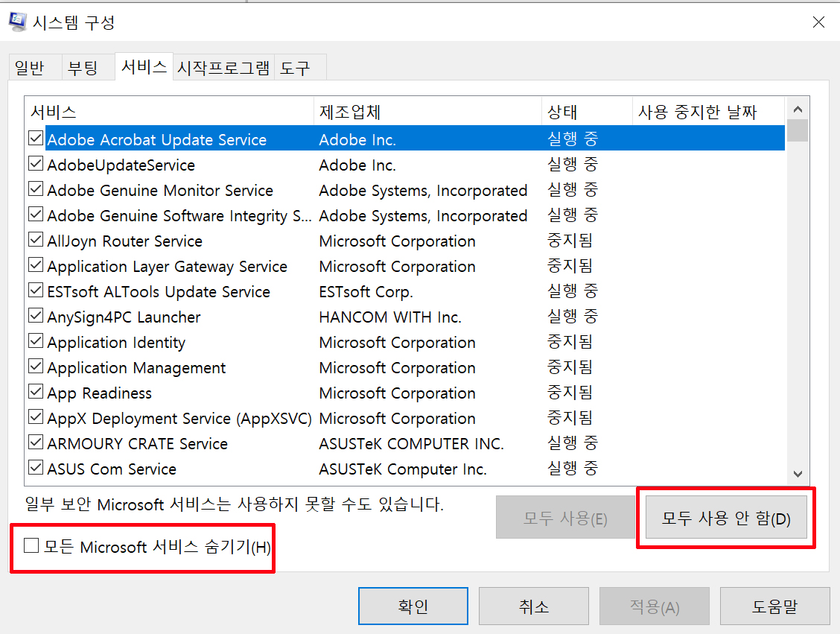Select ARMOURY CRATE Service row name
The image size is (840, 634).
pyautogui.click(x=138, y=444)
